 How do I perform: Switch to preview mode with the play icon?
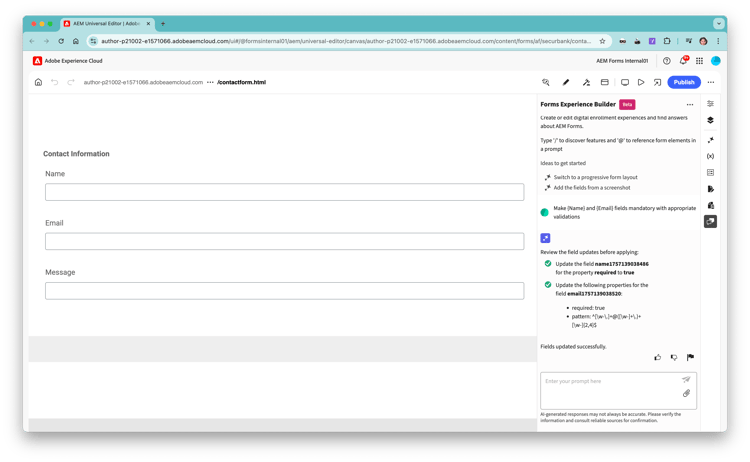[641, 82]
